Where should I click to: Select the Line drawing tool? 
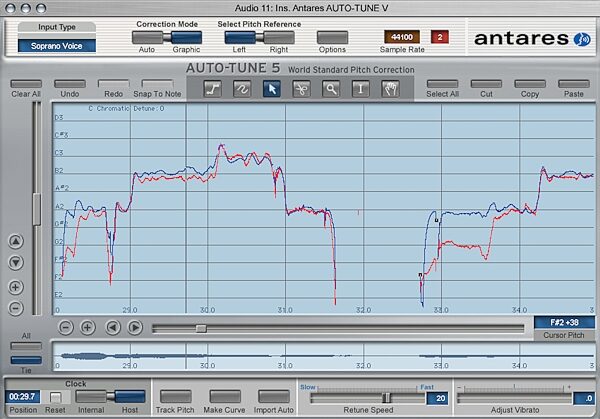coord(212,89)
